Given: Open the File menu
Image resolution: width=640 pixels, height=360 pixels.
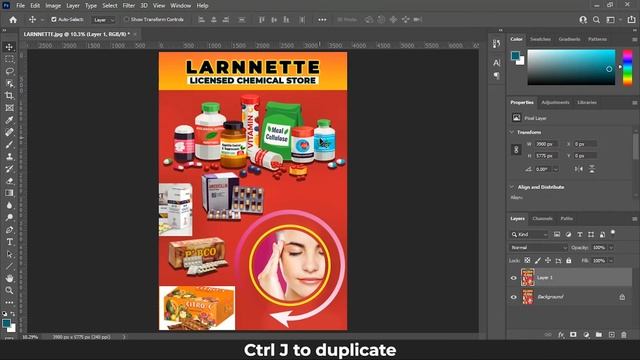Looking at the screenshot, I should point(20,6).
